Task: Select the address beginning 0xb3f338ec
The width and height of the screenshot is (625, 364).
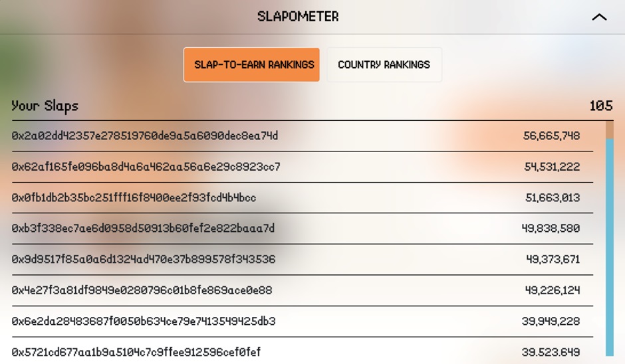Action: click(143, 228)
